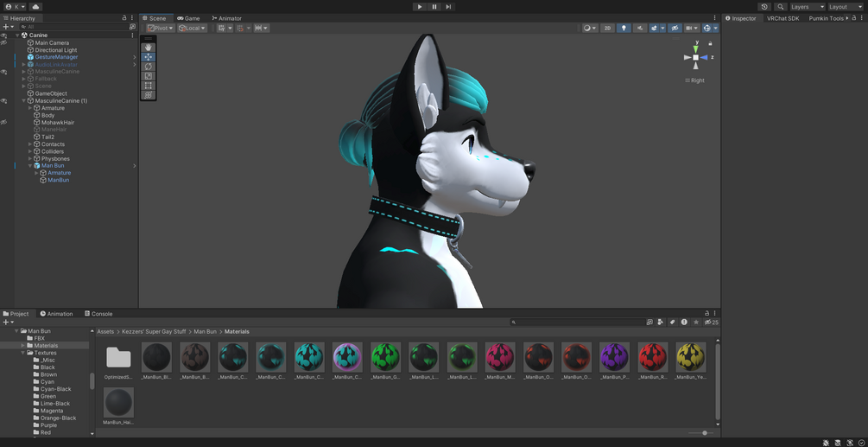868x447 pixels.
Task: Select the purple _ManBun_P material
Action: point(614,361)
